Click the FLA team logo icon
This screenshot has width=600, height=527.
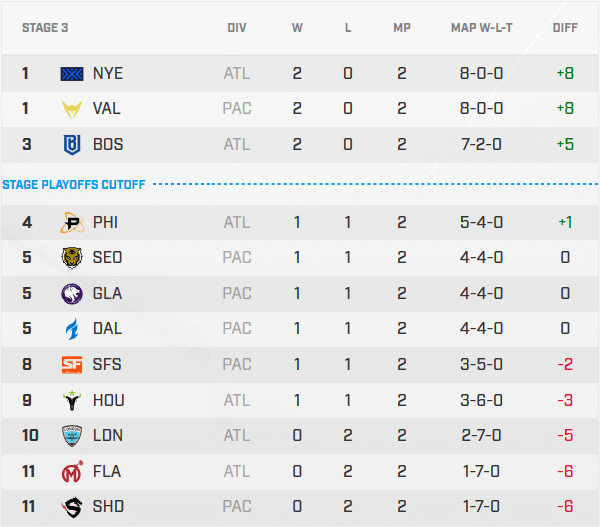73,471
